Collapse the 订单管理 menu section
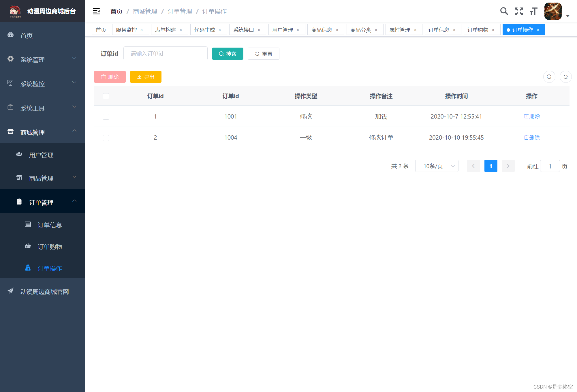 (41, 202)
